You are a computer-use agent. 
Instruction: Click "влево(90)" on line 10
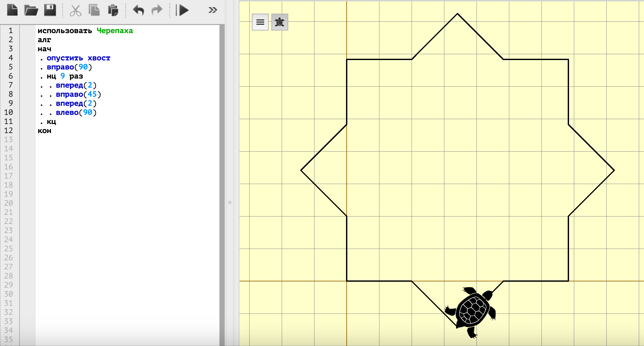click(76, 112)
